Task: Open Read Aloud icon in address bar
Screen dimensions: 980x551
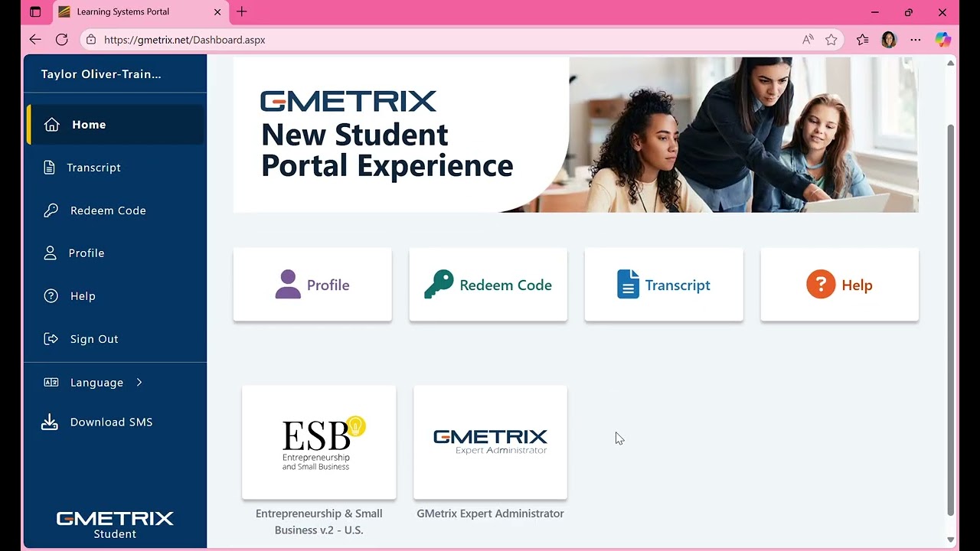Action: (x=808, y=40)
